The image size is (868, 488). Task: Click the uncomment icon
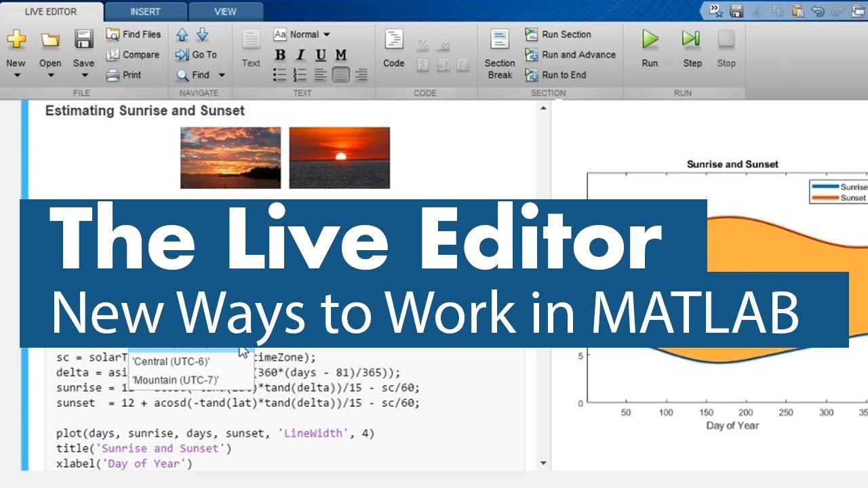click(x=443, y=45)
